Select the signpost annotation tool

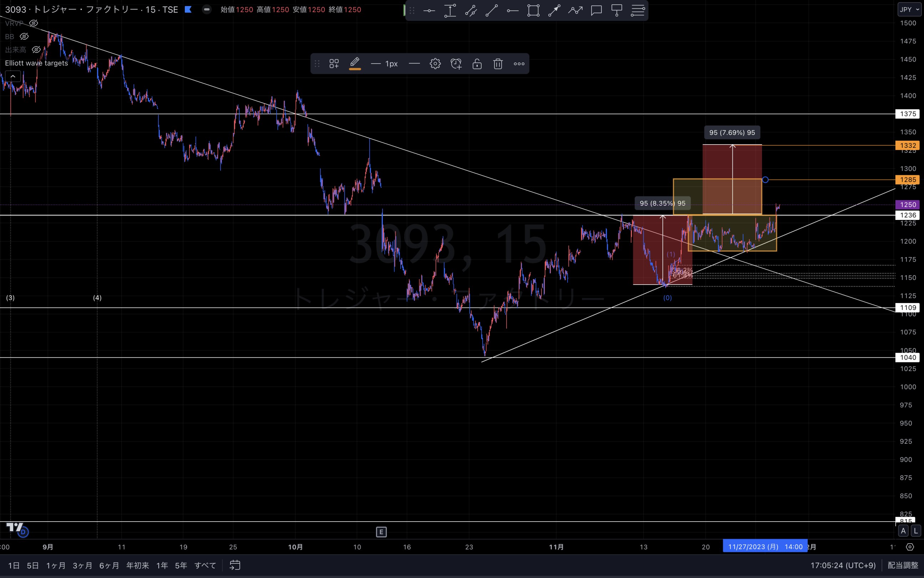pyautogui.click(x=616, y=11)
